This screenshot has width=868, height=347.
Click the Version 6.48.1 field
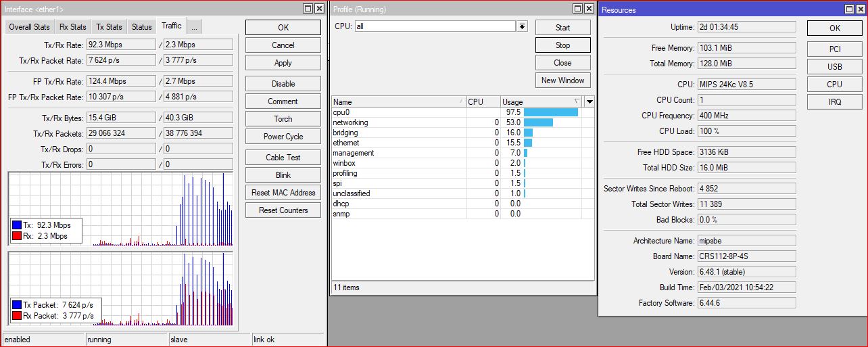point(747,272)
